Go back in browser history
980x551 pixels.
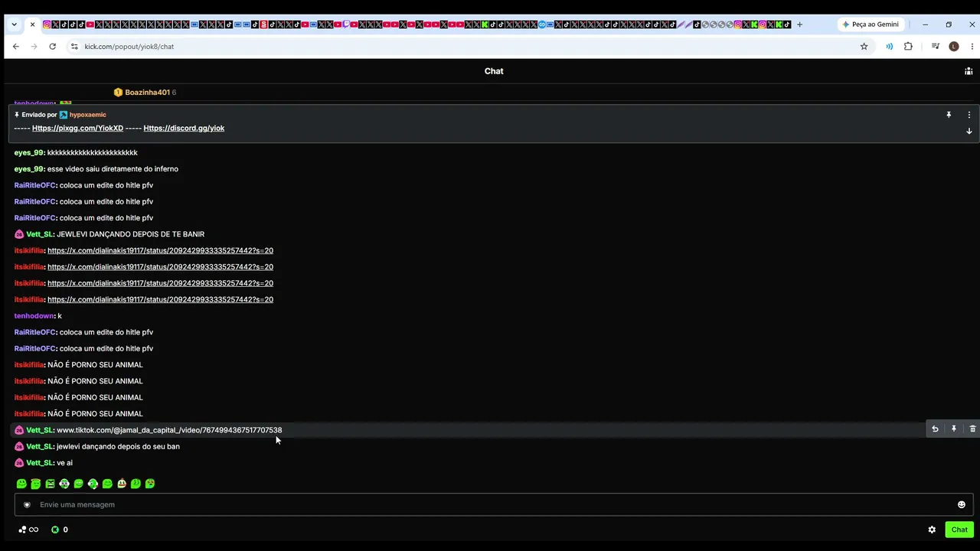click(x=15, y=47)
